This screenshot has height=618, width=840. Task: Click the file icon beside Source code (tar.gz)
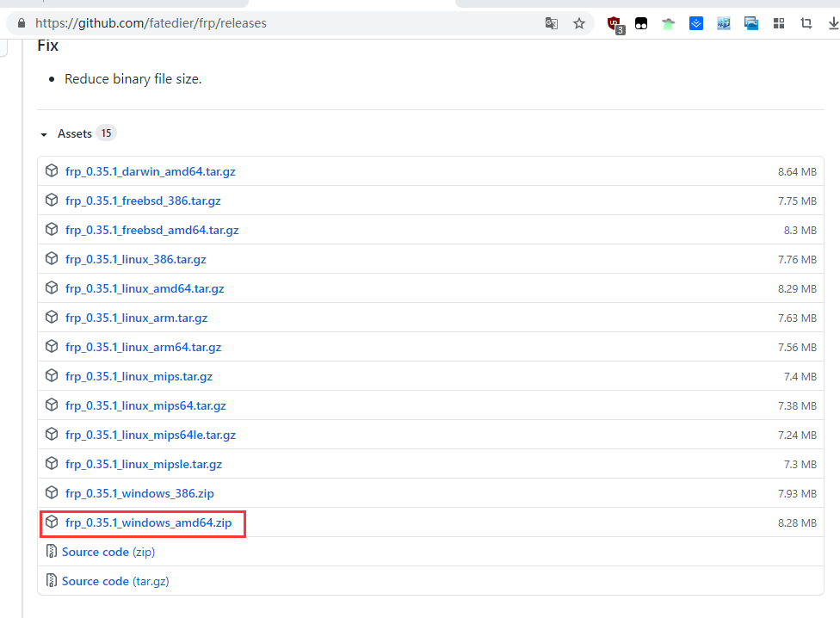[52, 580]
